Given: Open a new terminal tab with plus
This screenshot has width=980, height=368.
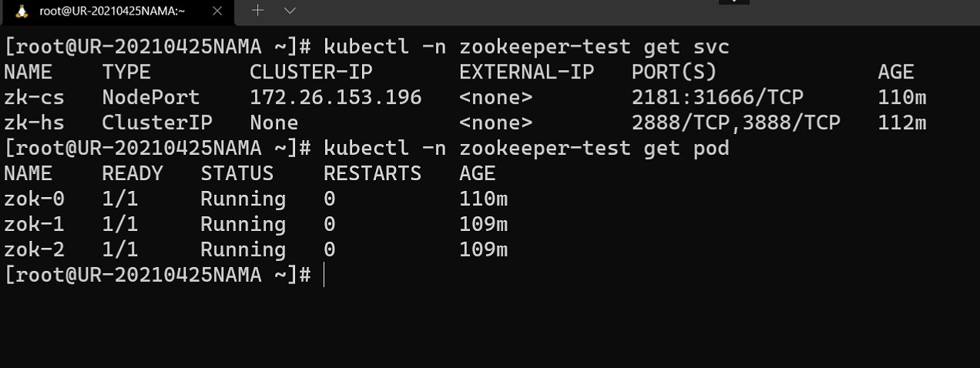Looking at the screenshot, I should pos(258,11).
